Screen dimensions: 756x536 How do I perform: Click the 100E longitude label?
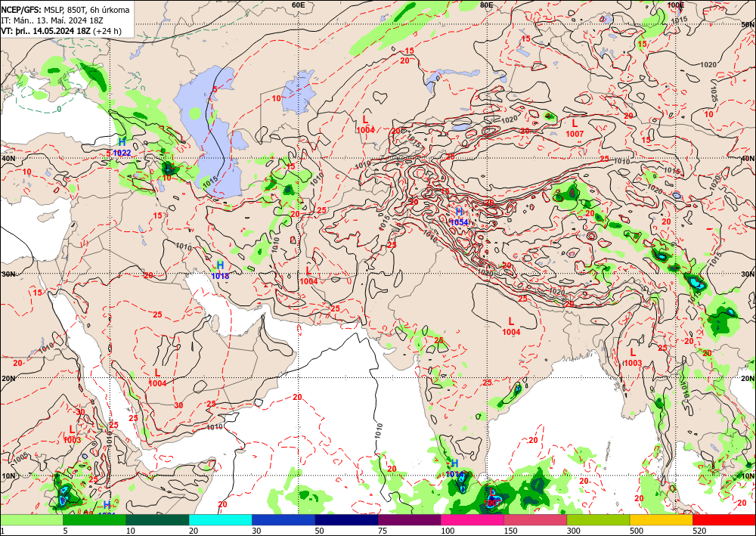(x=676, y=5)
